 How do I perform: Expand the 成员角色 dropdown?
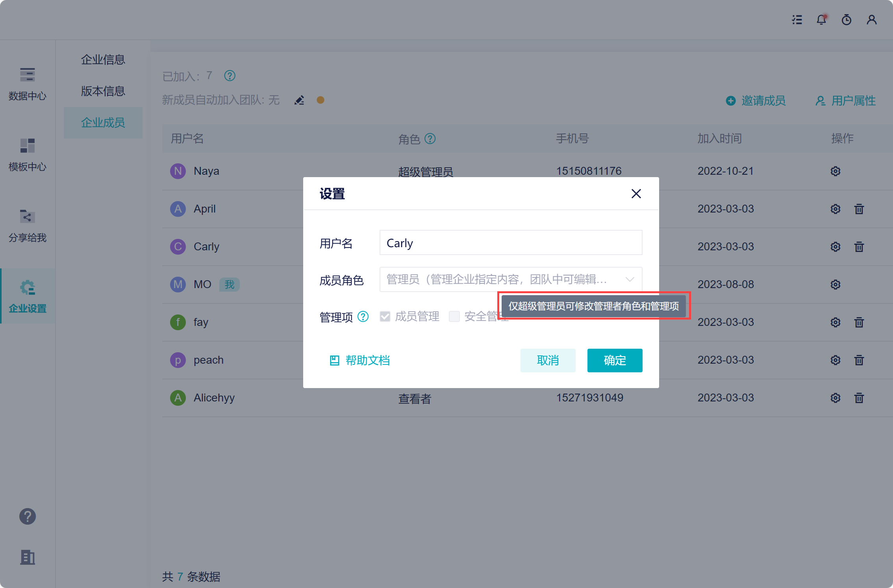click(x=511, y=279)
